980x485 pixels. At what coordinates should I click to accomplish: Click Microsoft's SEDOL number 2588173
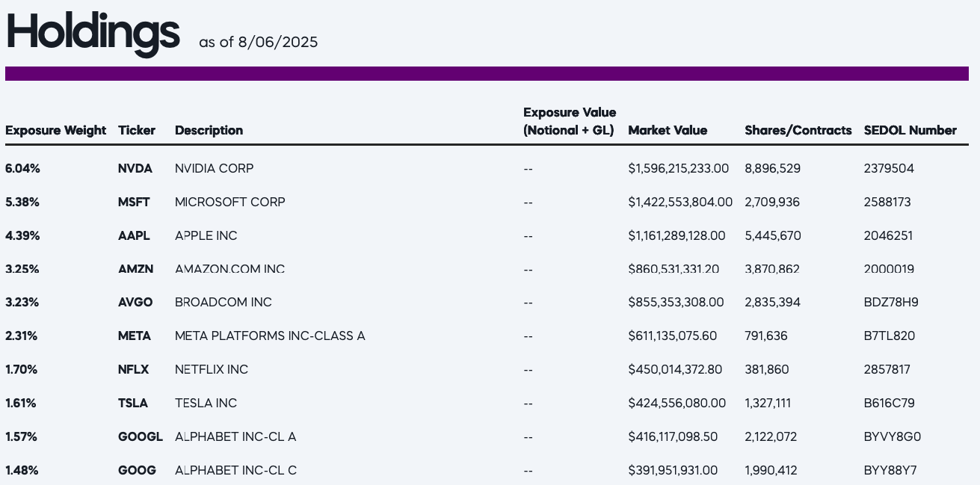coord(888,202)
